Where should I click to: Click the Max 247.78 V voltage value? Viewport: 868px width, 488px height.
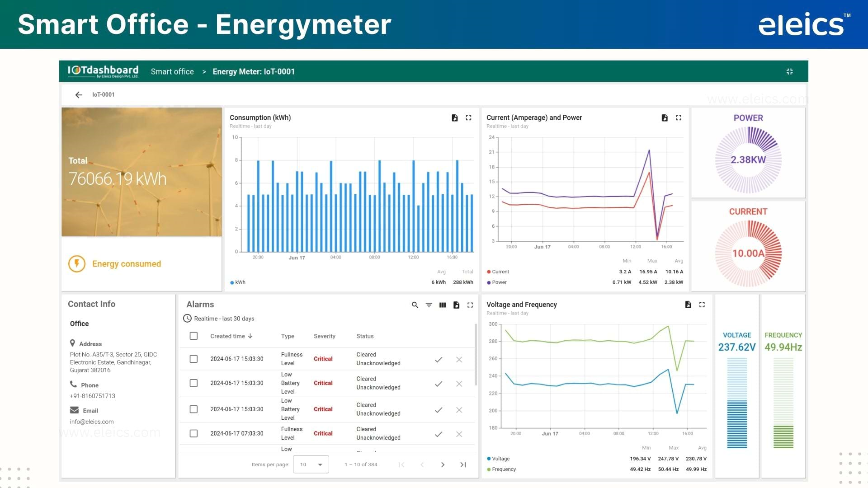tap(668, 459)
